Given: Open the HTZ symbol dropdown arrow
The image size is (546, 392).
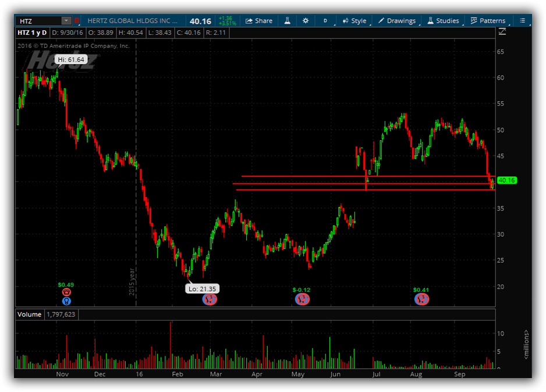Looking at the screenshot, I should click(66, 21).
